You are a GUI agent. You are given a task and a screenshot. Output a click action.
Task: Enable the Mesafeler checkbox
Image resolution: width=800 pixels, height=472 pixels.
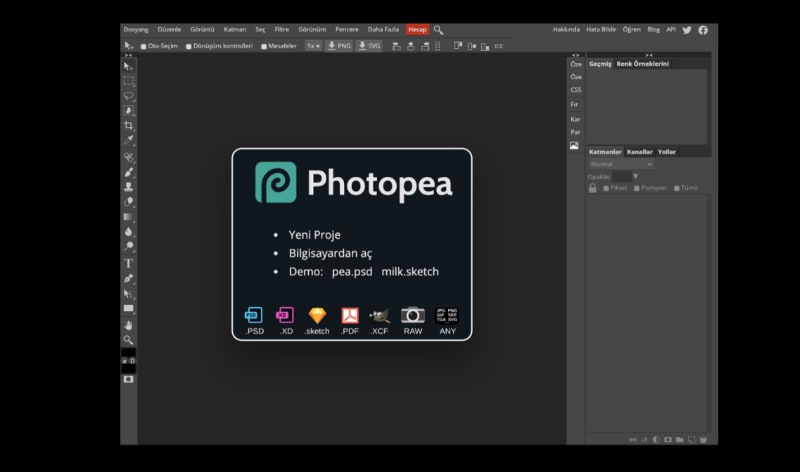(x=264, y=46)
